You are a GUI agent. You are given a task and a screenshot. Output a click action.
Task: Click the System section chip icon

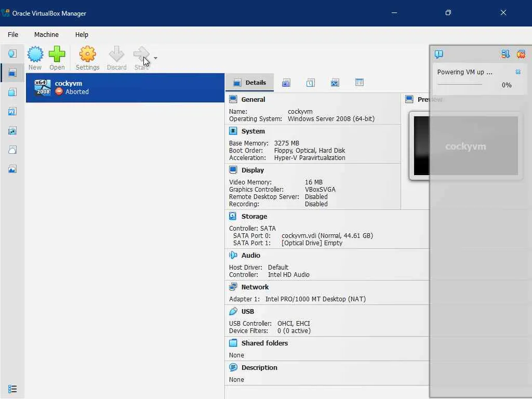pyautogui.click(x=233, y=131)
